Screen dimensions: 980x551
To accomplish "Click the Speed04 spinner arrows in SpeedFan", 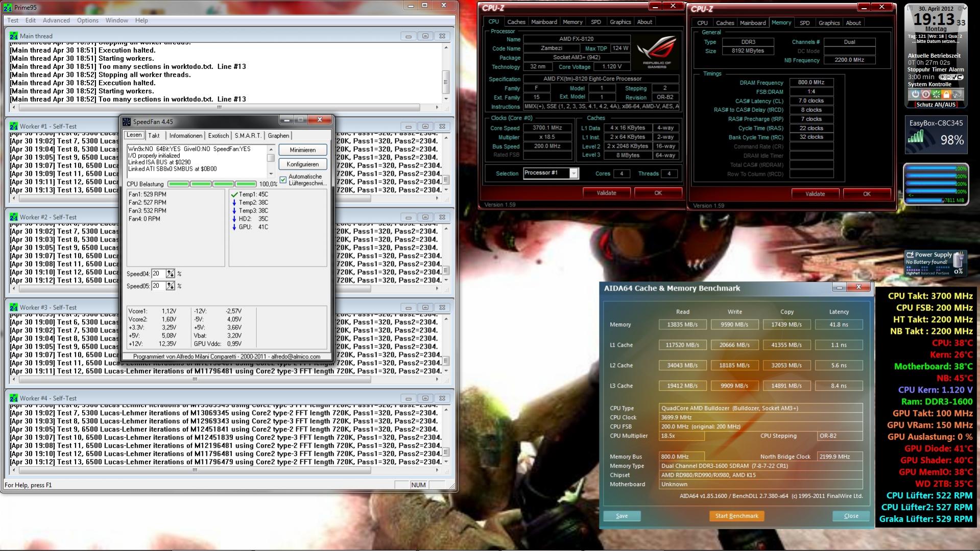I will coord(171,274).
